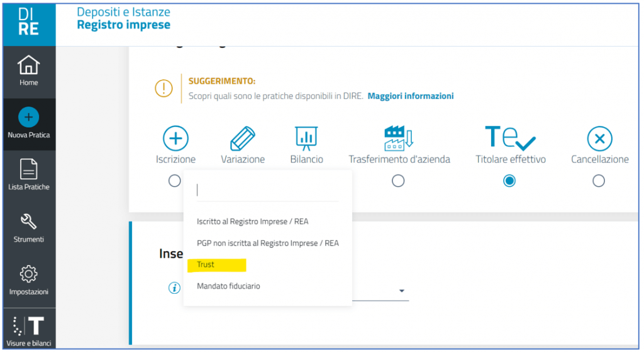The image size is (644, 353).
Task: Select the Cancellazione radio button
Action: point(599,181)
